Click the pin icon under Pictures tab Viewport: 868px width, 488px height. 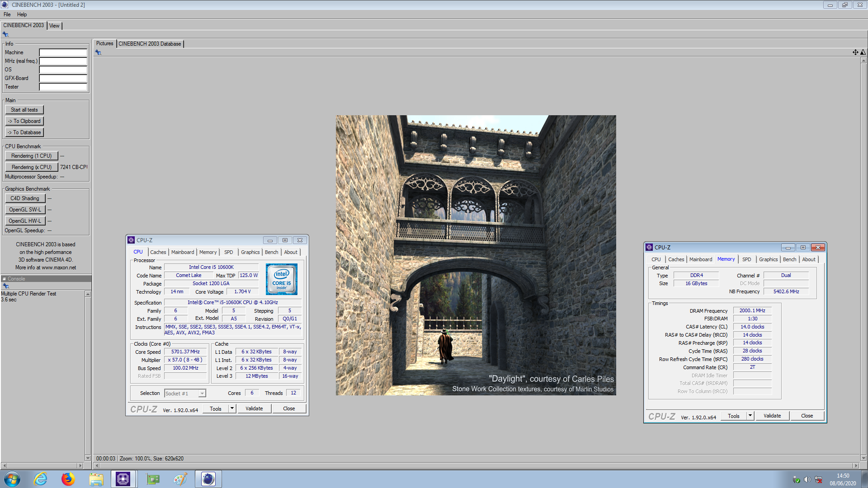[x=98, y=52]
